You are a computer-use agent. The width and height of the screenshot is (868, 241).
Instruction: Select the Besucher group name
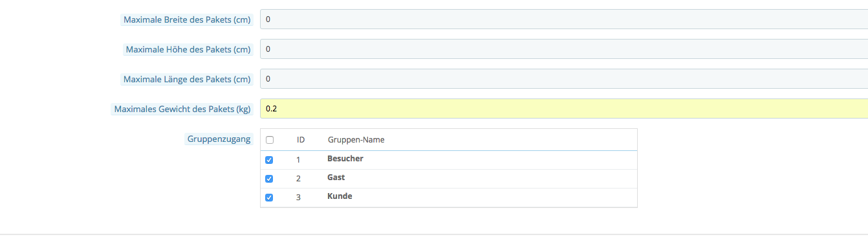click(345, 159)
